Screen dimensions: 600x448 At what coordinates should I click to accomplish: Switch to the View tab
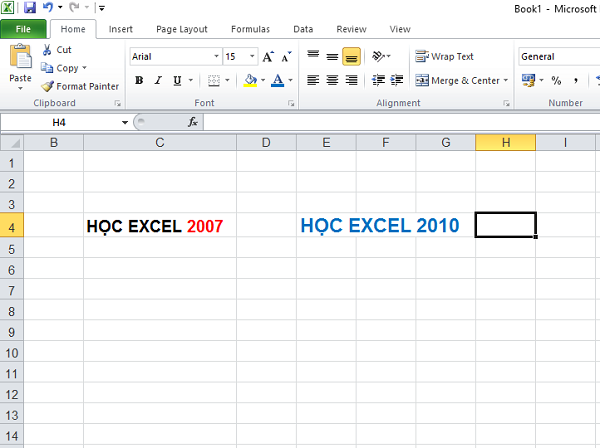click(x=400, y=29)
